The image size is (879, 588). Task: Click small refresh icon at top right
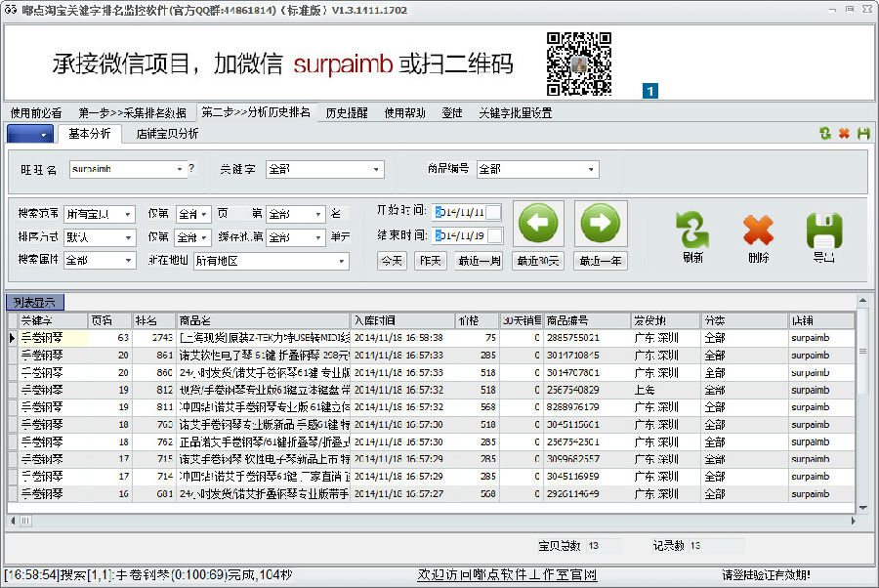(825, 133)
